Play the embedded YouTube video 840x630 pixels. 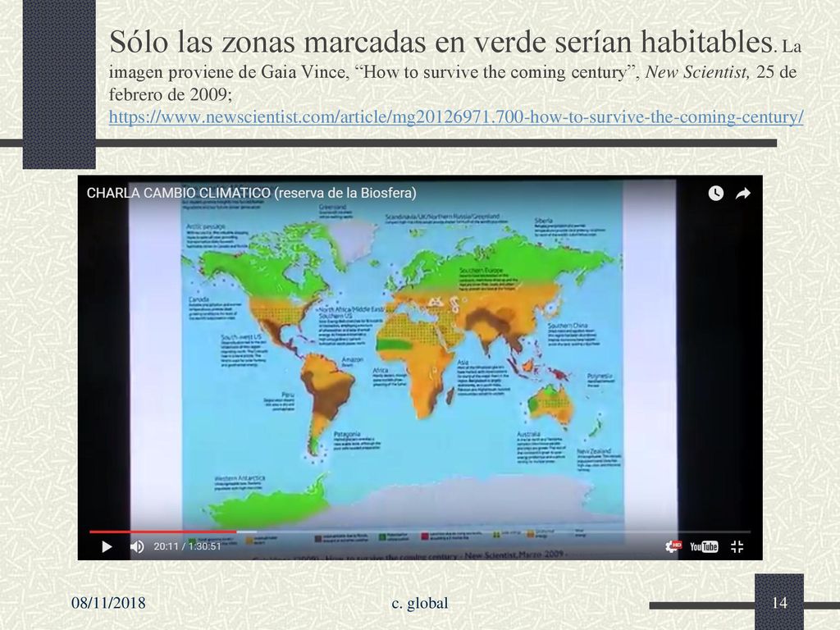107,546
